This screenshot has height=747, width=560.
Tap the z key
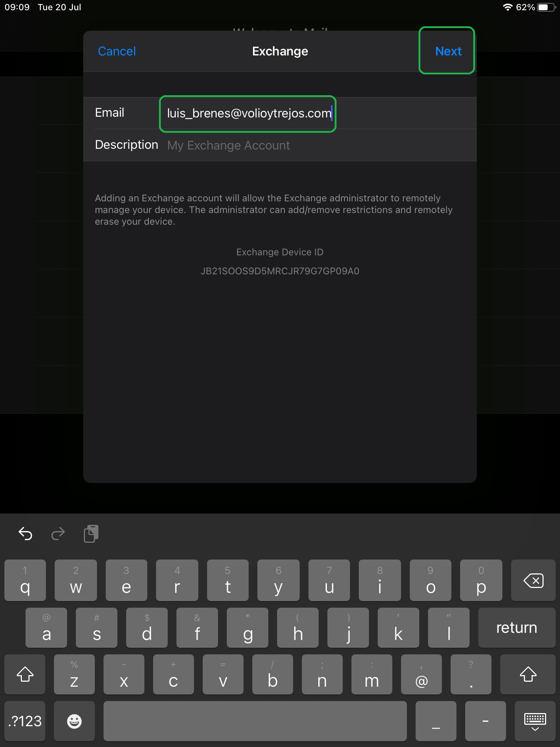pos(74,674)
